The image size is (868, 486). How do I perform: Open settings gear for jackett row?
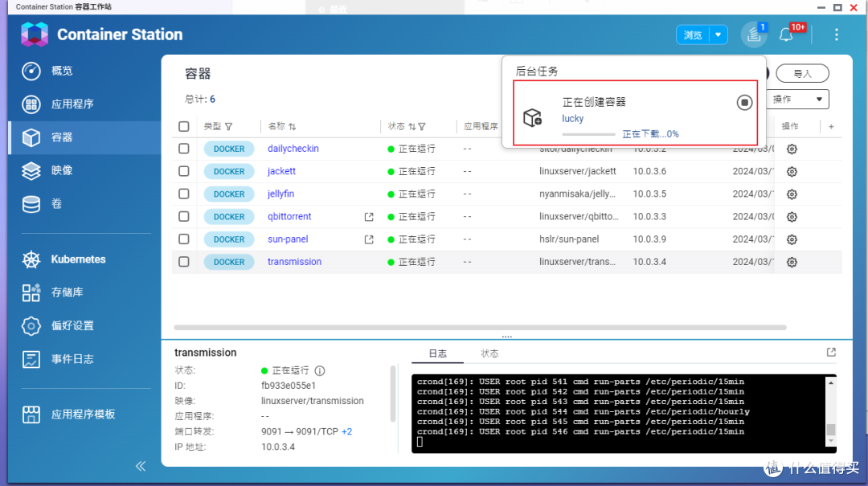pos(792,172)
